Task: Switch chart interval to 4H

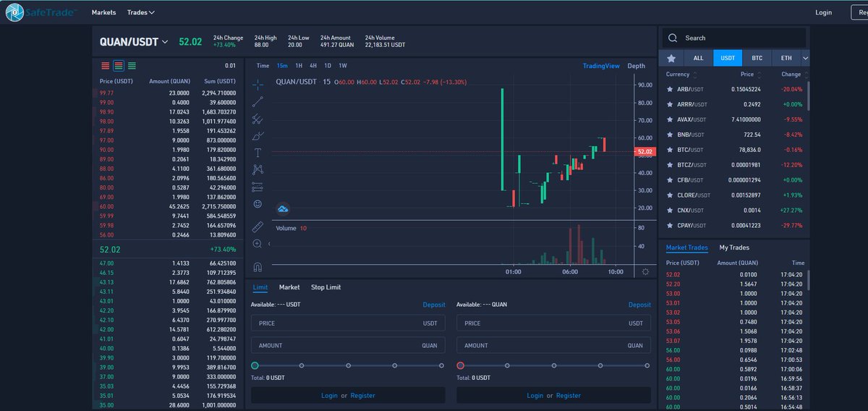Action: click(x=313, y=66)
